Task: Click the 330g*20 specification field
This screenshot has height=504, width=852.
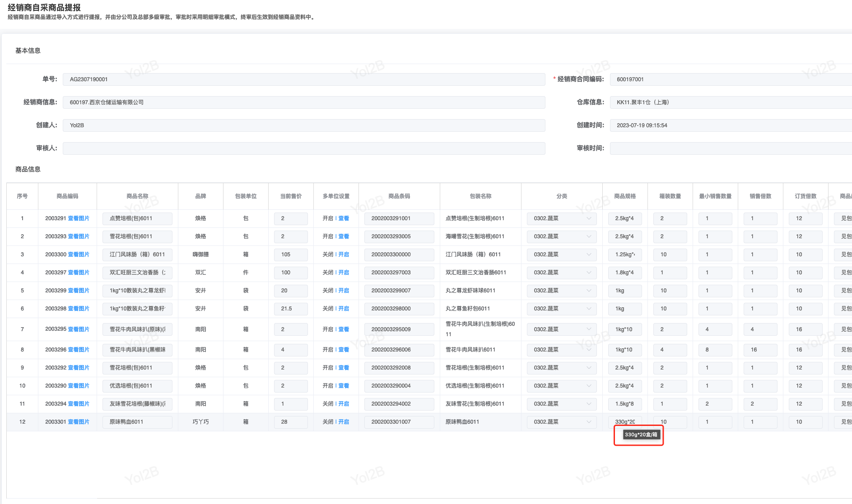Action: pyautogui.click(x=624, y=422)
